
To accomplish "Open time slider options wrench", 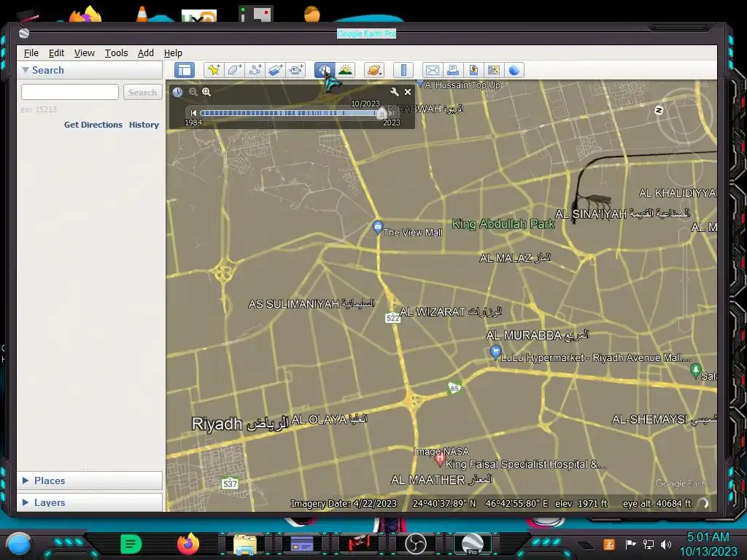I will click(394, 92).
